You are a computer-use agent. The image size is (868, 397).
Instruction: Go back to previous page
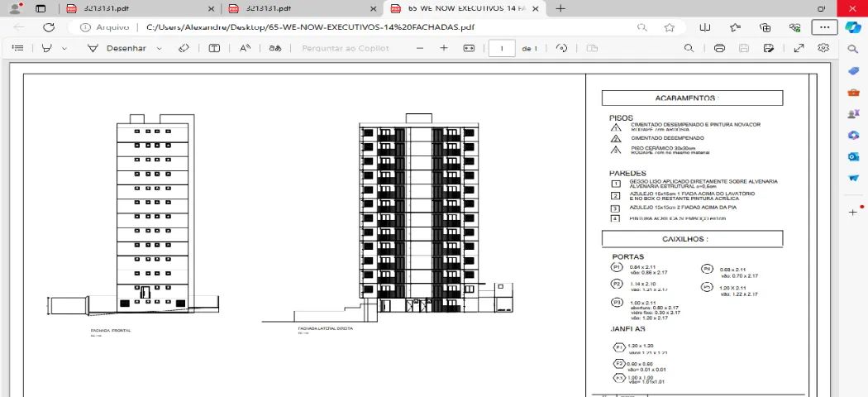coord(19,27)
